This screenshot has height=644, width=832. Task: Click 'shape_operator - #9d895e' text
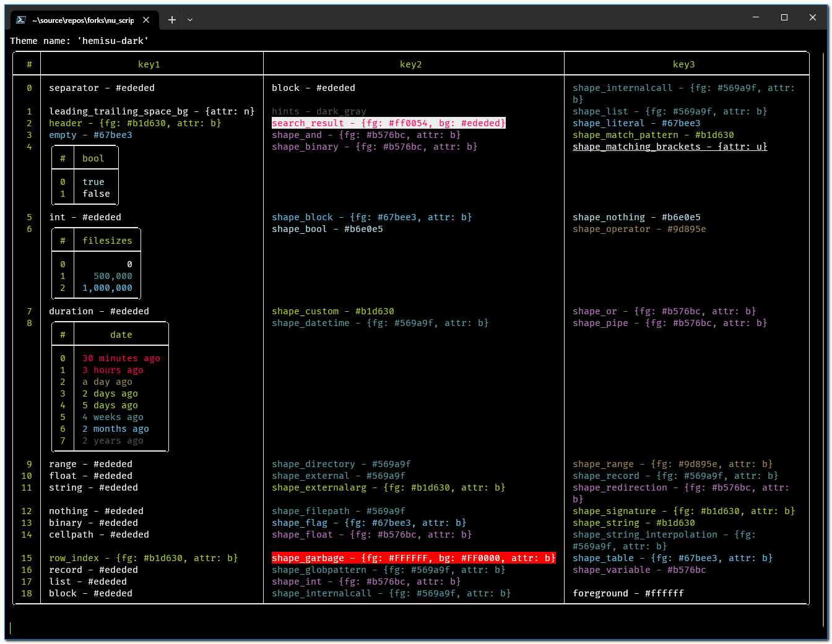coord(639,229)
